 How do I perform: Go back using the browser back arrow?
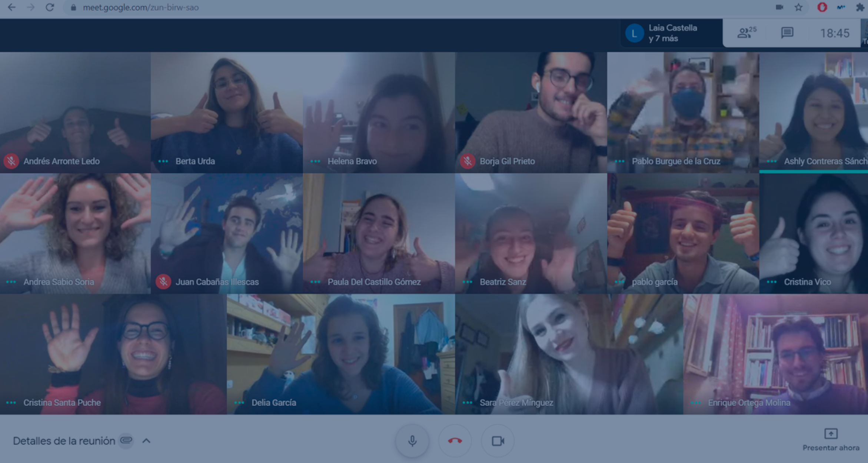tap(12, 7)
